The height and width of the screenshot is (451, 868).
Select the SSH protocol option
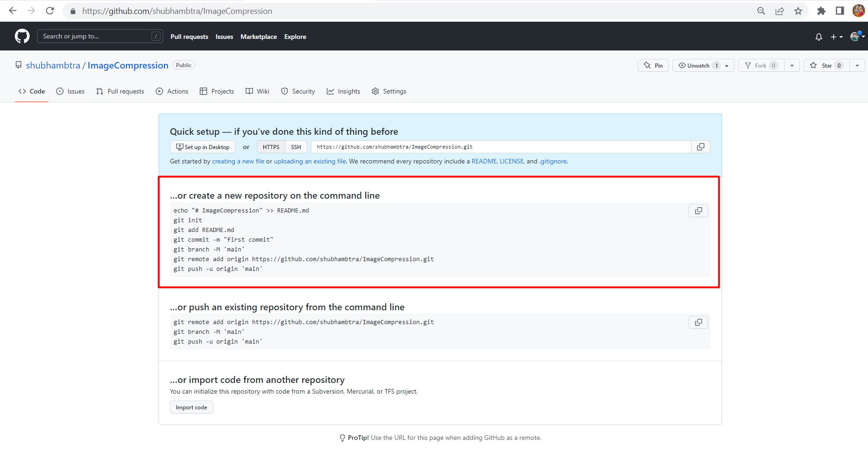296,147
